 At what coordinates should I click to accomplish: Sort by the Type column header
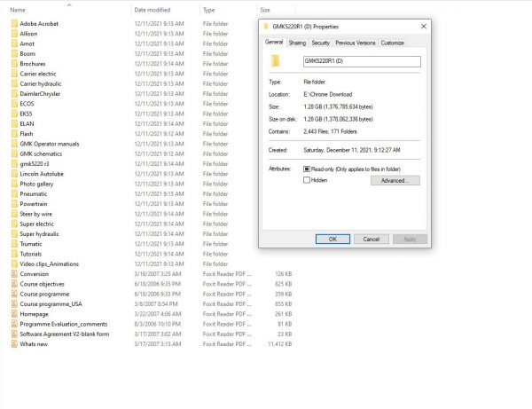point(208,10)
